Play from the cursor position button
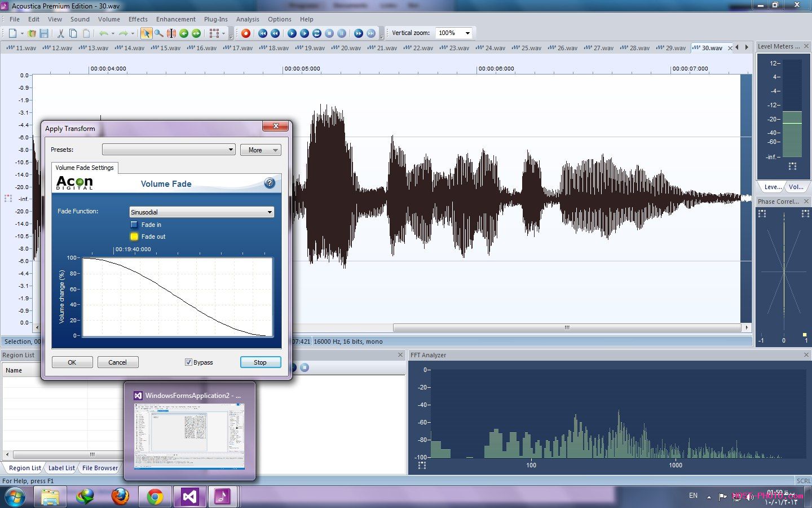This screenshot has height=508, width=812. [304, 33]
